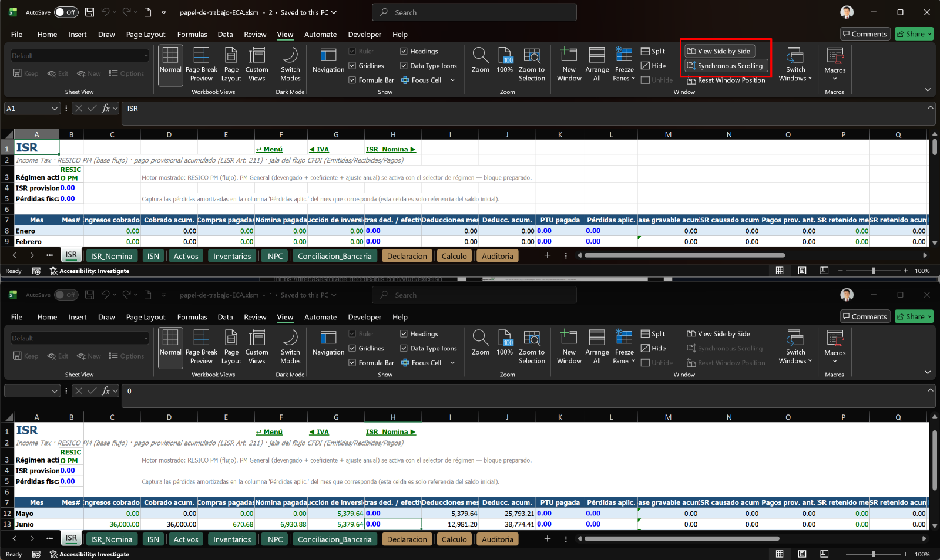
Task: Open Focus Cell dropdown arrow, top window
Action: tap(452, 80)
